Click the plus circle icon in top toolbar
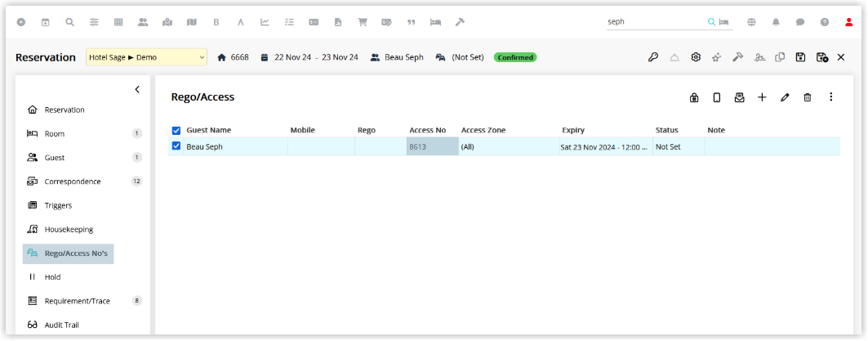 point(21,22)
